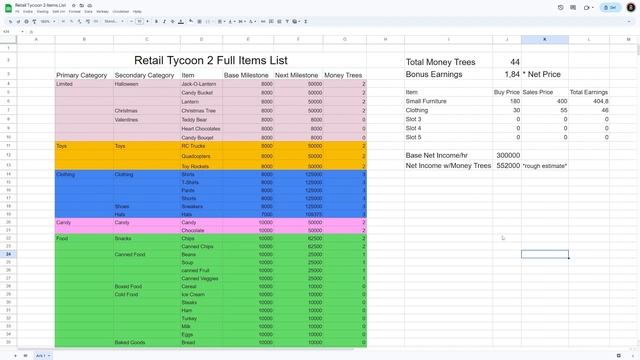The width and height of the screenshot is (640, 360).
Task: Open horizontal align dropdown
Action: click(221, 21)
